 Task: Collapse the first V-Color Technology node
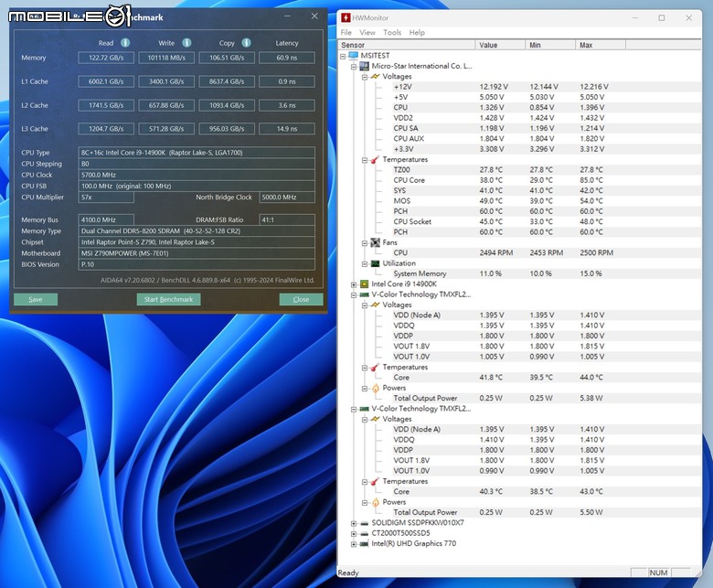pos(354,295)
